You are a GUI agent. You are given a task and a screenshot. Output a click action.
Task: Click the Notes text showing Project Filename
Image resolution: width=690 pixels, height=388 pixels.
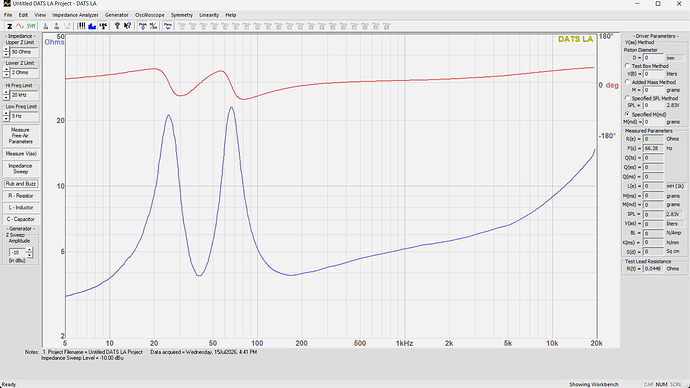pos(93,352)
